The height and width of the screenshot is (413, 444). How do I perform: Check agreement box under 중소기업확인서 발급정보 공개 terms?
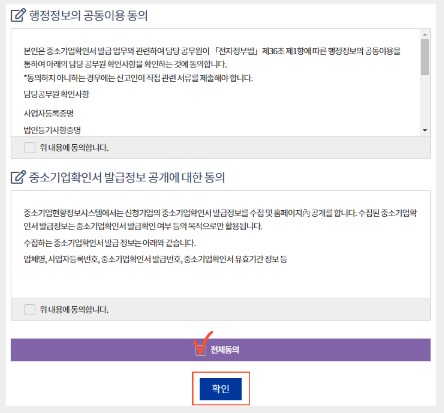(x=30, y=309)
